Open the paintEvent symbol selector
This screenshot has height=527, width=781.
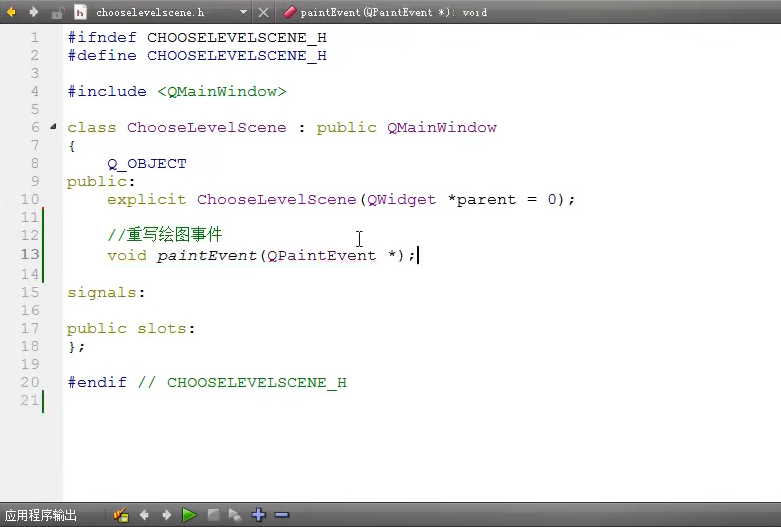(393, 12)
